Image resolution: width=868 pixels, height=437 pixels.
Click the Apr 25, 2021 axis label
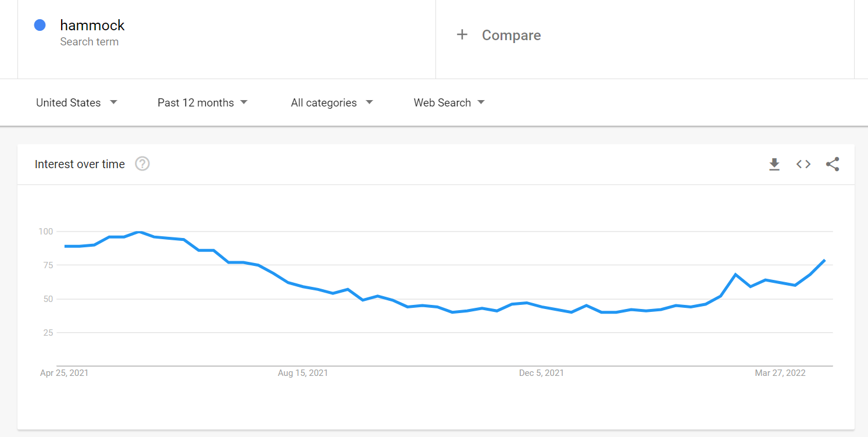click(x=64, y=373)
